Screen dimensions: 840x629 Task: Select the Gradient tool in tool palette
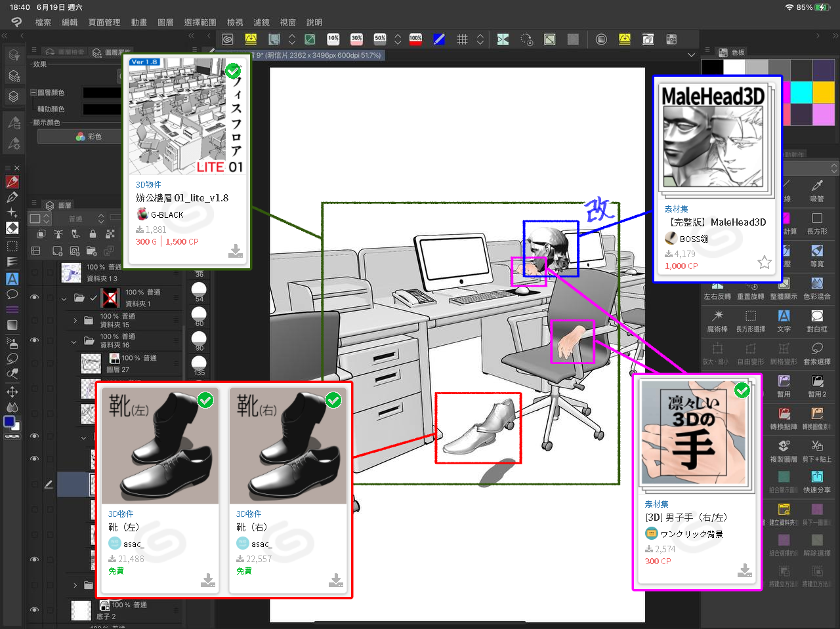pyautogui.click(x=12, y=325)
